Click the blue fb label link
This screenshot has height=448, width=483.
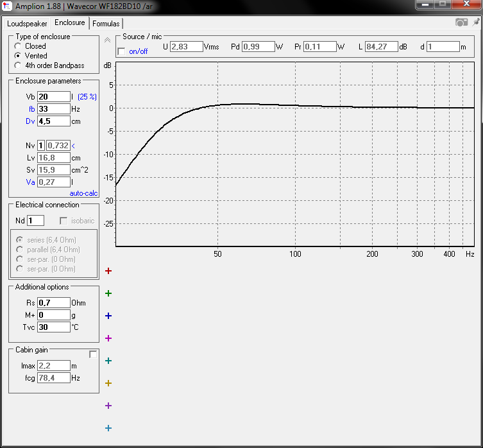(31, 109)
